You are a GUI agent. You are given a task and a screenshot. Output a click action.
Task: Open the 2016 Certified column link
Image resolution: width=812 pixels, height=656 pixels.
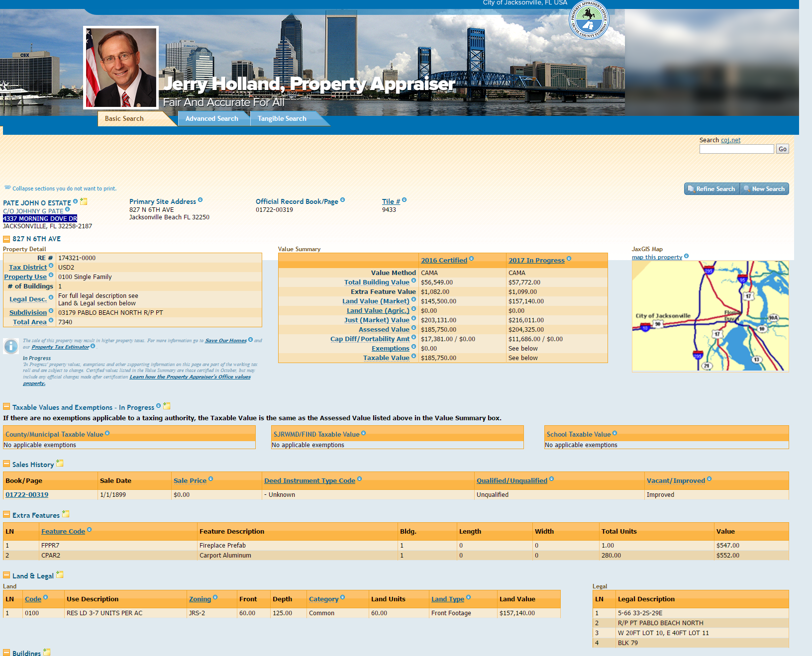tap(444, 261)
